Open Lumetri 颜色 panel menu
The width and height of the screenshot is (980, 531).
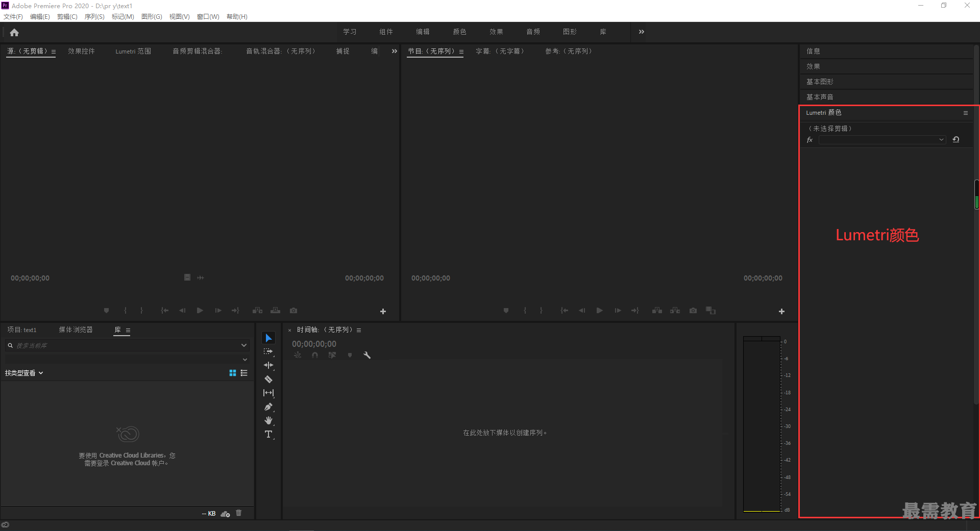(966, 113)
